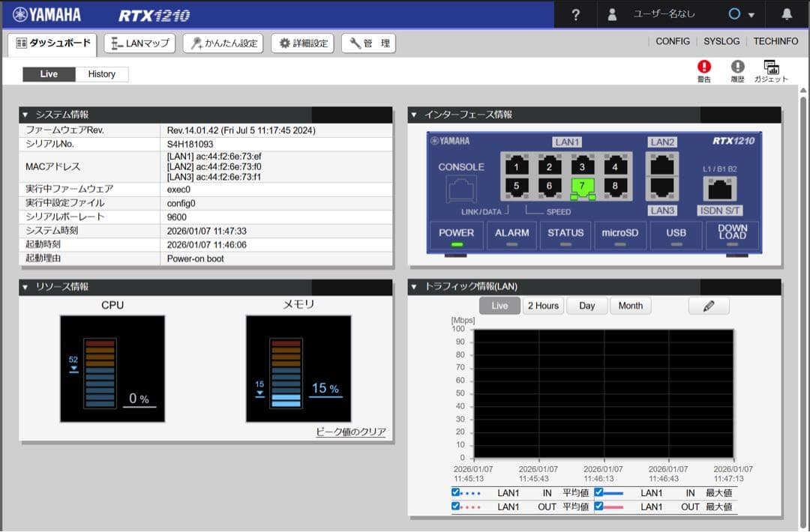
Task: Click the ピーク値のクリア link
Action: point(351,432)
